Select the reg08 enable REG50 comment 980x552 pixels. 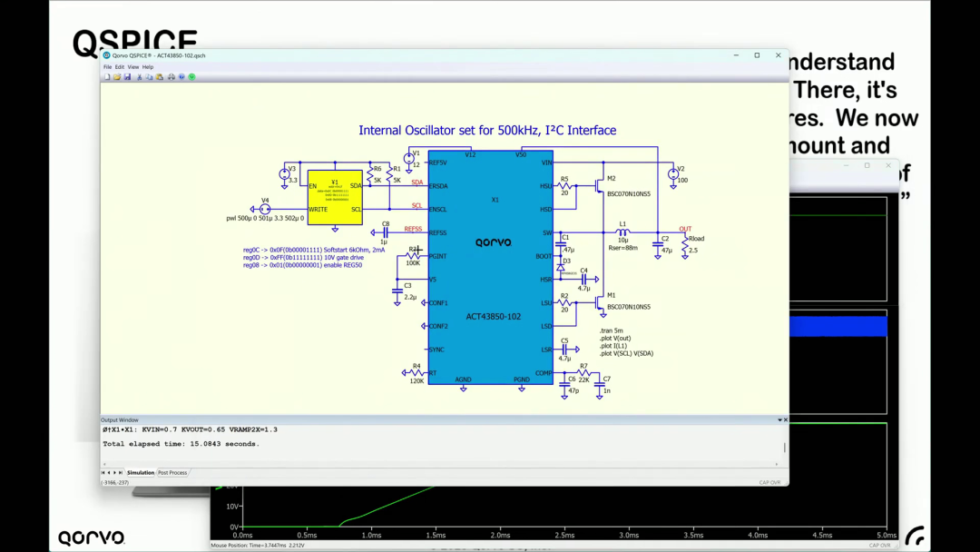302,265
